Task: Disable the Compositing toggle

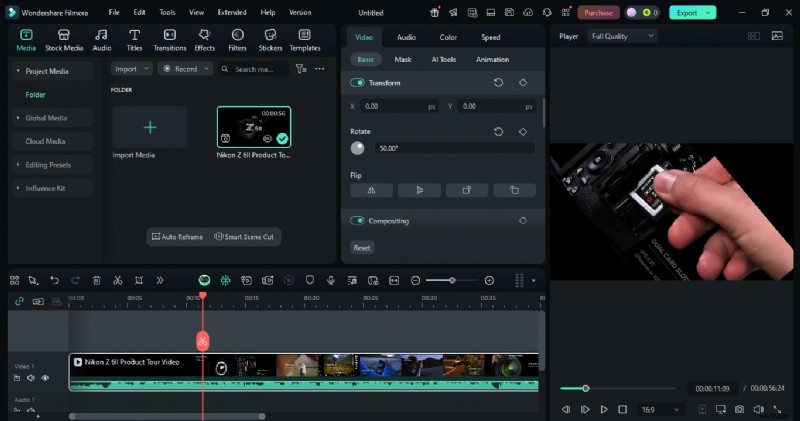Action: [x=357, y=220]
